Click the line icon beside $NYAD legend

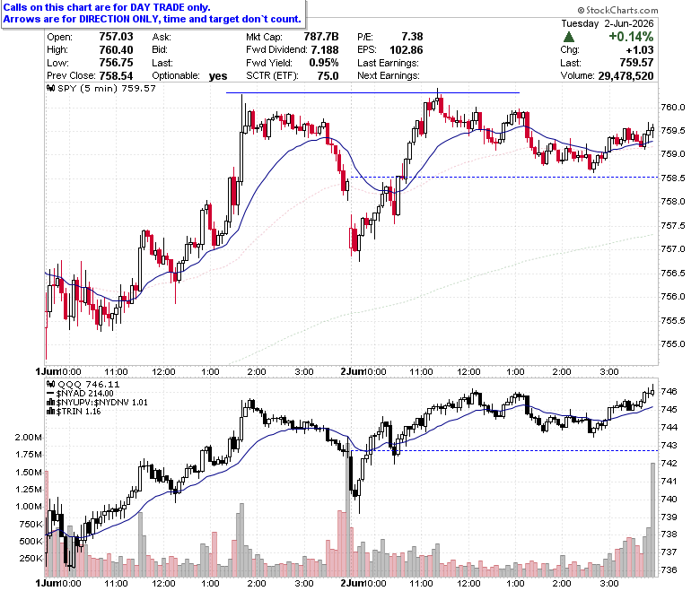(x=50, y=394)
